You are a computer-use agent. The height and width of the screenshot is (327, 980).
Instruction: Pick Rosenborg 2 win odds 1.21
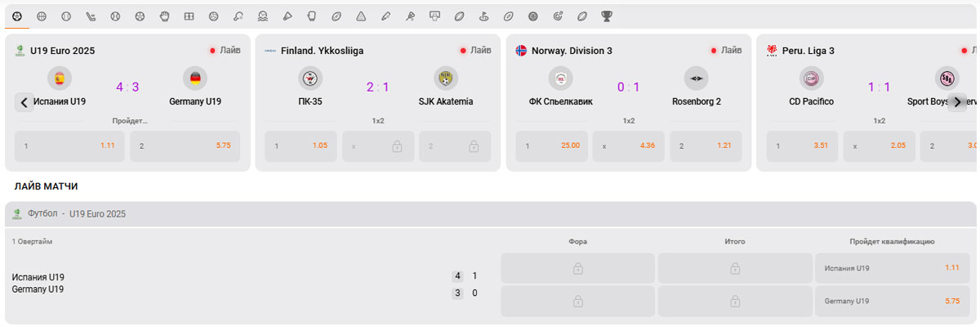pyautogui.click(x=707, y=146)
